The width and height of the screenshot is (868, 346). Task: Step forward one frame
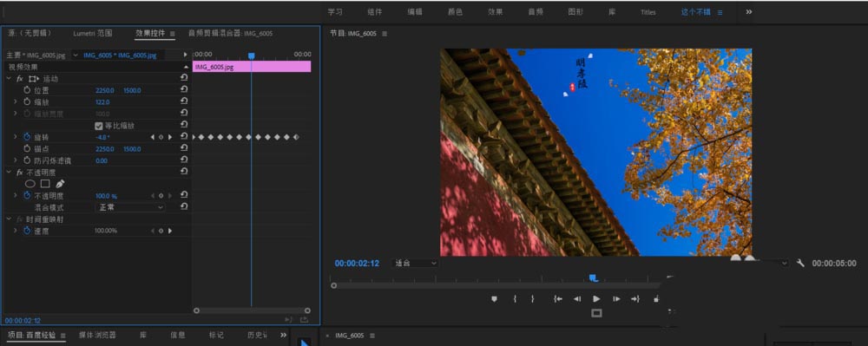point(616,298)
